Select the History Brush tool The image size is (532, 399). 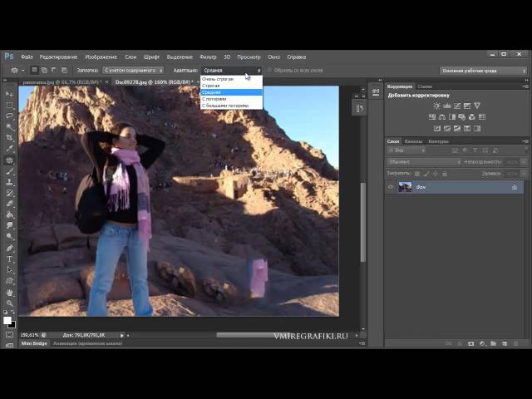(x=9, y=193)
